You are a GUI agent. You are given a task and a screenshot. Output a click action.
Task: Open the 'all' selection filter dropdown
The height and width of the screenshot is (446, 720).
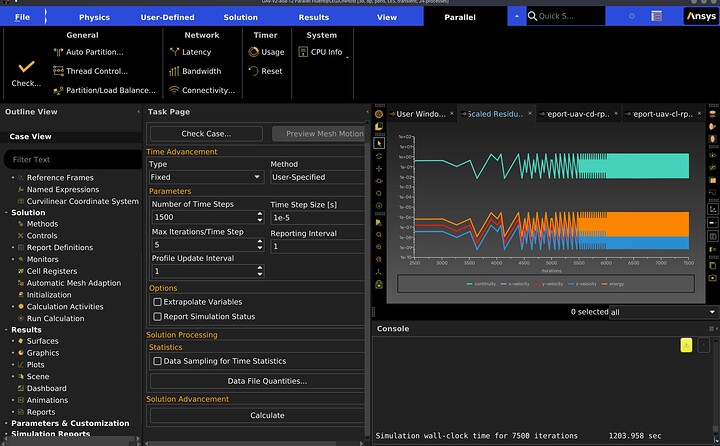click(663, 312)
